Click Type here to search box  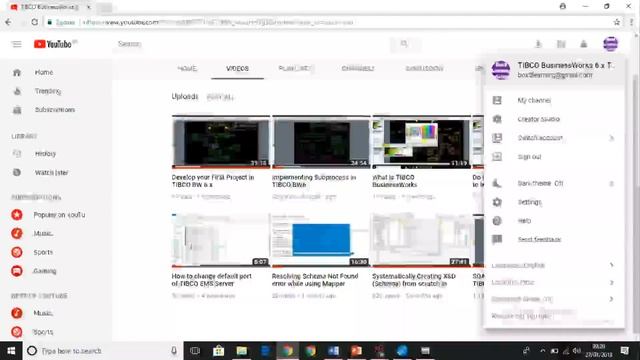[102, 351]
